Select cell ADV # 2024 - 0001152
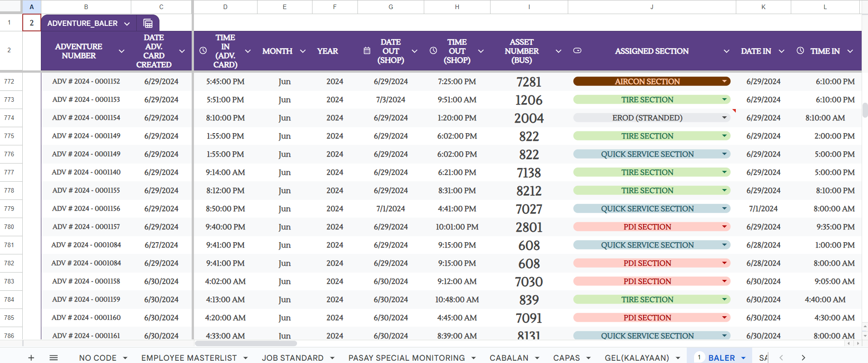 pos(86,81)
